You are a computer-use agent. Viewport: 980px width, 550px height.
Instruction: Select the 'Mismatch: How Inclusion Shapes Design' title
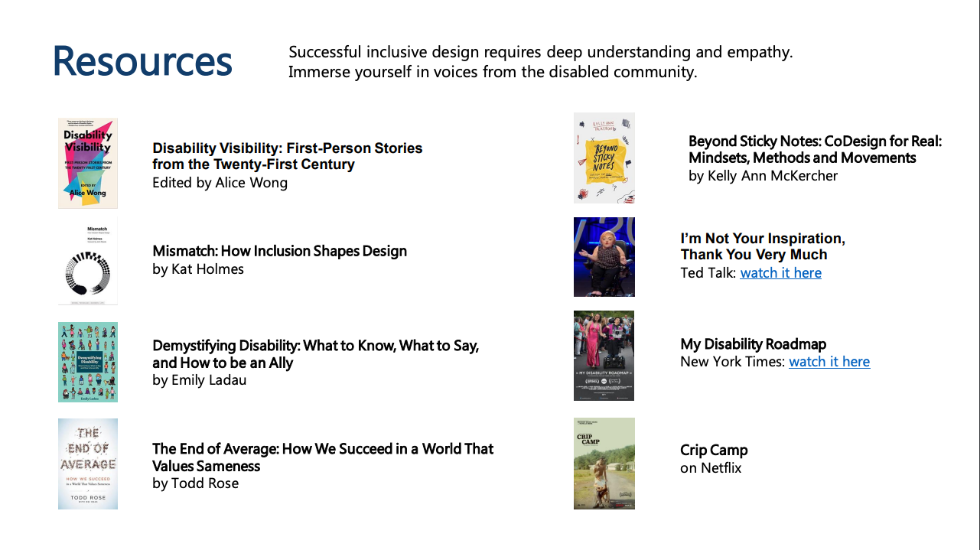pos(279,251)
